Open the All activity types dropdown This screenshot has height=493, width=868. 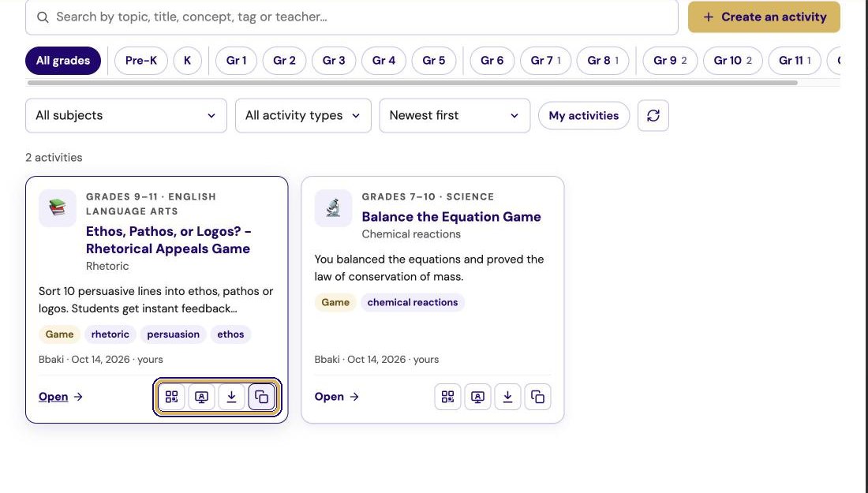303,116
